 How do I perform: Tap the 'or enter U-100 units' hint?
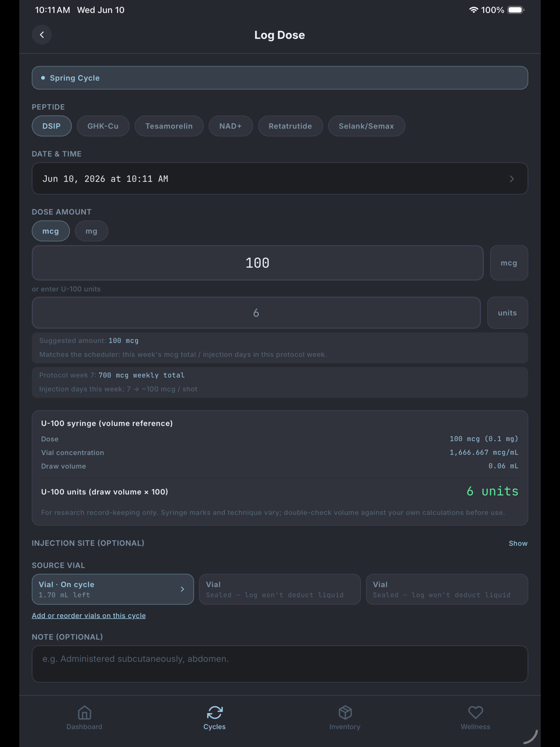click(66, 289)
